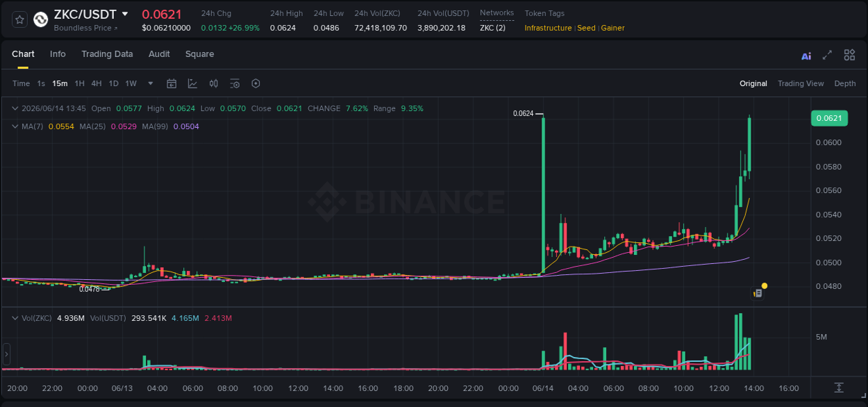Screen dimensions: 868x407
Task: Switch to Original chart view
Action: 753,83
